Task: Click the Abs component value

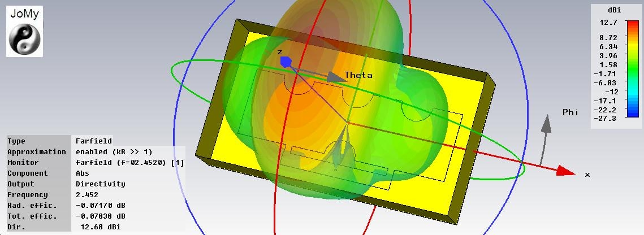Action: [x=83, y=173]
